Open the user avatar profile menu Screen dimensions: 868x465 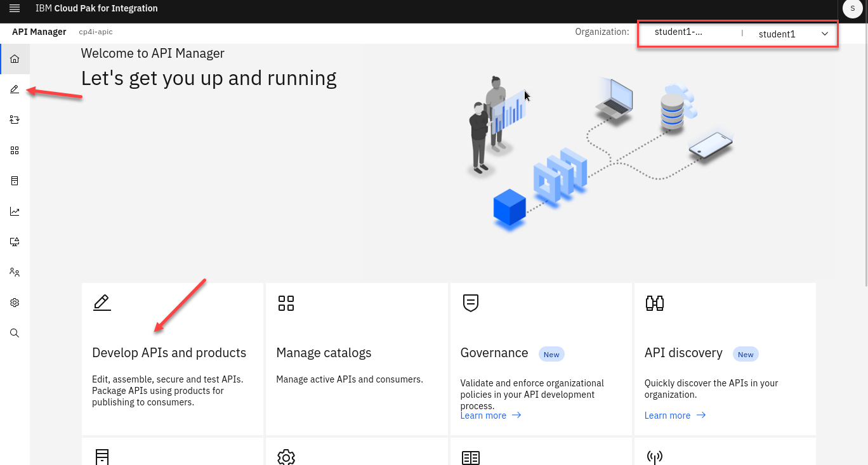[x=852, y=8]
